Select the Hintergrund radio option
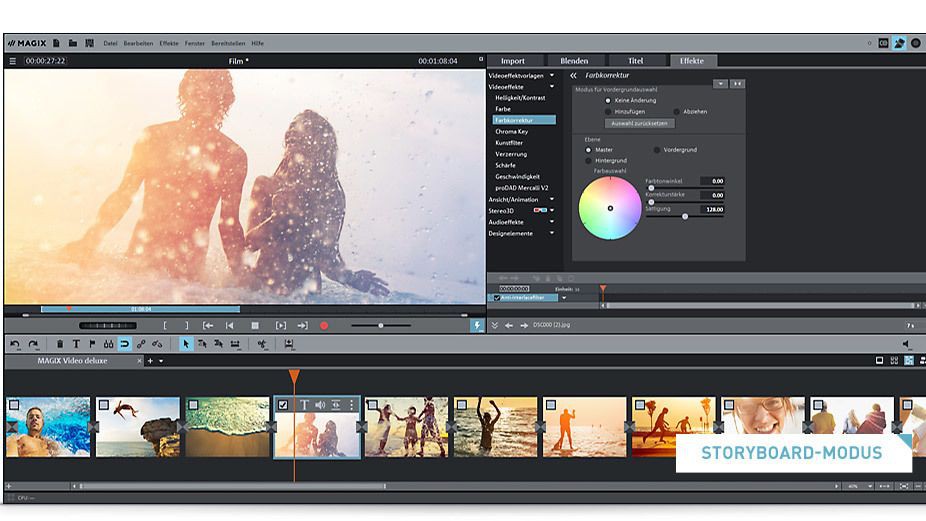Viewport: 926px width, 521px height. pos(589,160)
